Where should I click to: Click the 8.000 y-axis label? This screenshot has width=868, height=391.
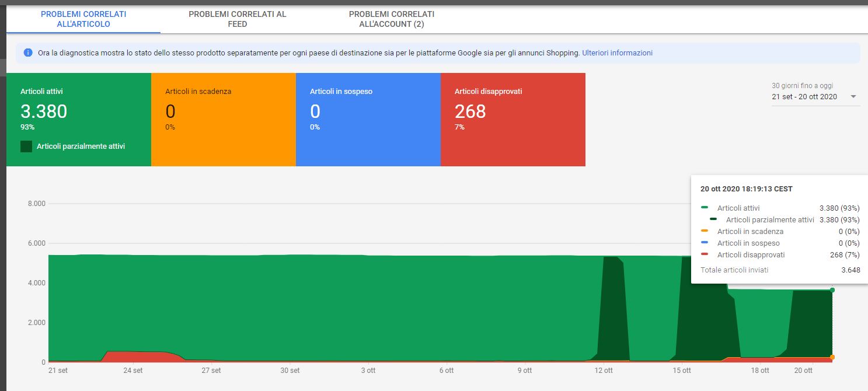pyautogui.click(x=36, y=204)
